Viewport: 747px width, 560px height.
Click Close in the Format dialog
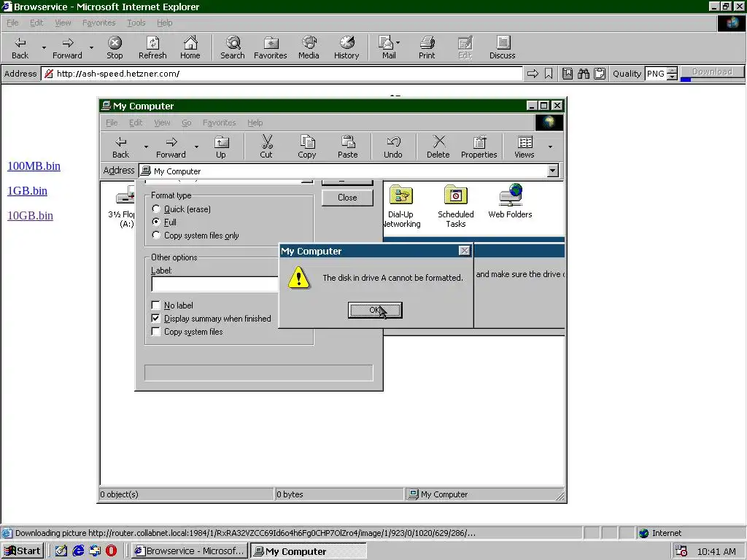point(347,198)
